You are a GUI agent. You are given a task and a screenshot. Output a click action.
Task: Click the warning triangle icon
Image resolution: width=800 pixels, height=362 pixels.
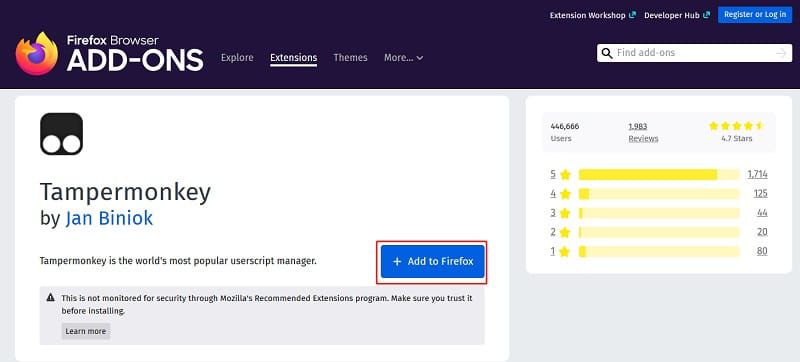pos(51,297)
